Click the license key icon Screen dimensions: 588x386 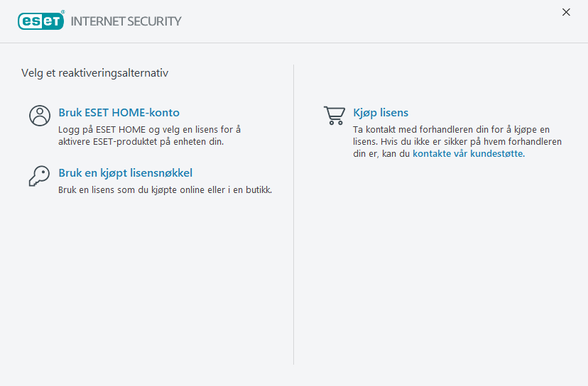[40, 176]
